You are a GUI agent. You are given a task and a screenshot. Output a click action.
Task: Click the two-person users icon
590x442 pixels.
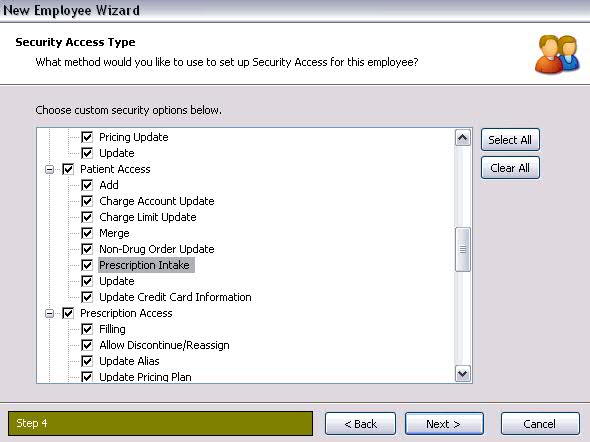(558, 54)
